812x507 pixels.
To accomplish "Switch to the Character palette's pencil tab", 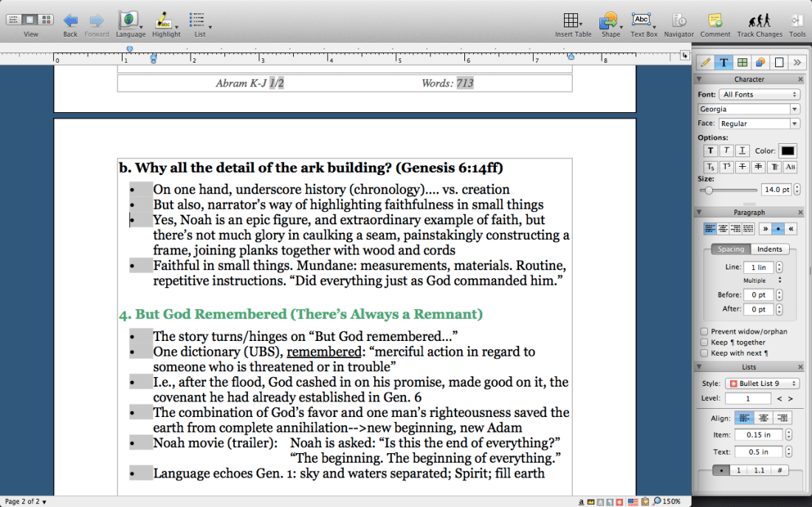I will (705, 62).
